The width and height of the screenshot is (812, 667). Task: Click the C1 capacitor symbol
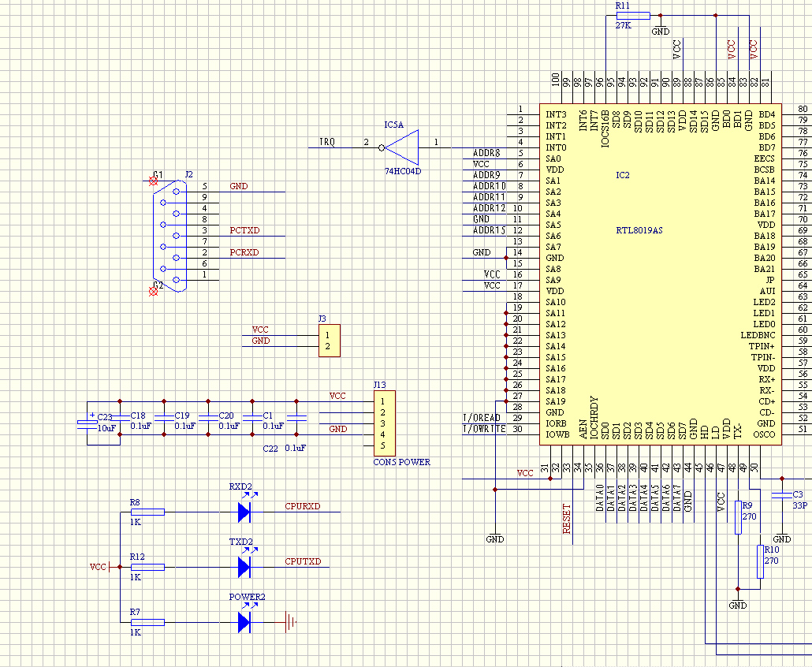[x=252, y=418]
